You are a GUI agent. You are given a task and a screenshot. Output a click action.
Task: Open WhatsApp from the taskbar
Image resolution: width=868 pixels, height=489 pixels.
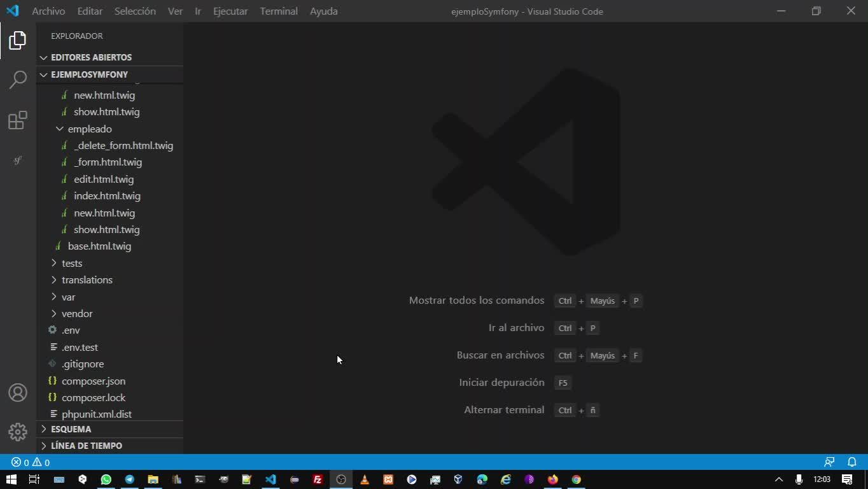point(106,479)
